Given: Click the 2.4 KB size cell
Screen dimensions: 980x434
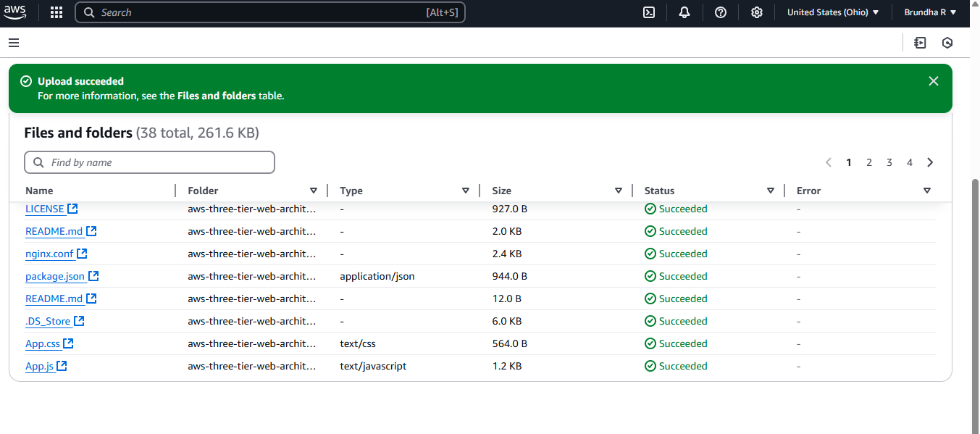Looking at the screenshot, I should (x=506, y=254).
